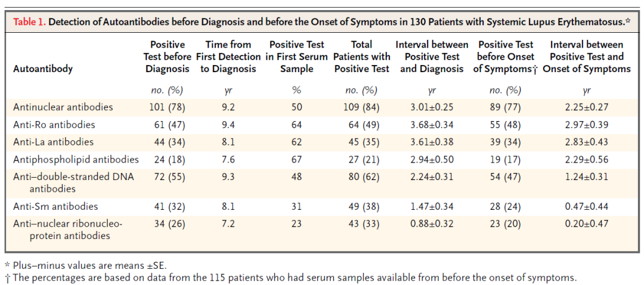This screenshot has width=644, height=285.
Task: Click the "Anti-La antibodies" row label
Action: pos(53,142)
